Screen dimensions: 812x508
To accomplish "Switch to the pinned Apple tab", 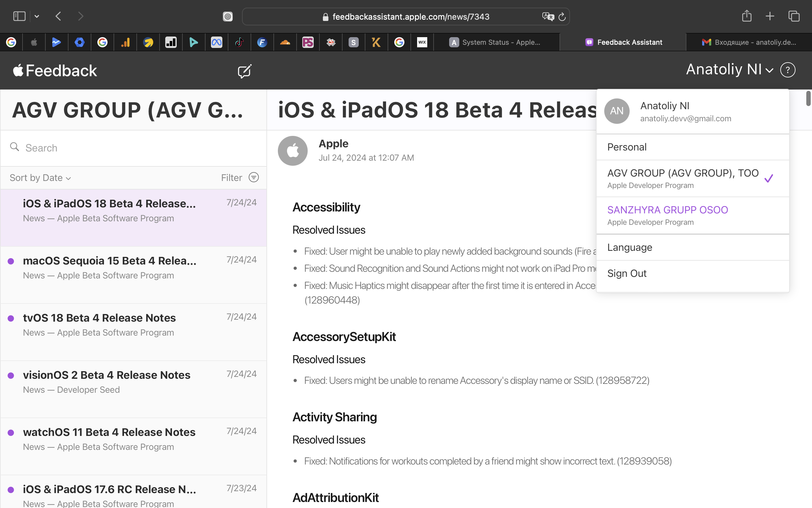I will [x=34, y=42].
